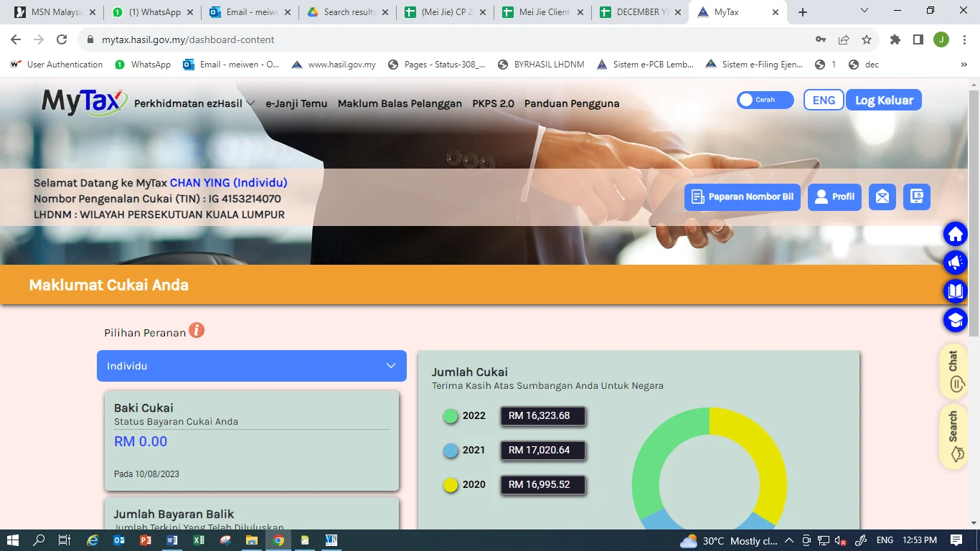This screenshot has height=551, width=980.
Task: Click the share page icon in address bar
Action: click(x=844, y=39)
